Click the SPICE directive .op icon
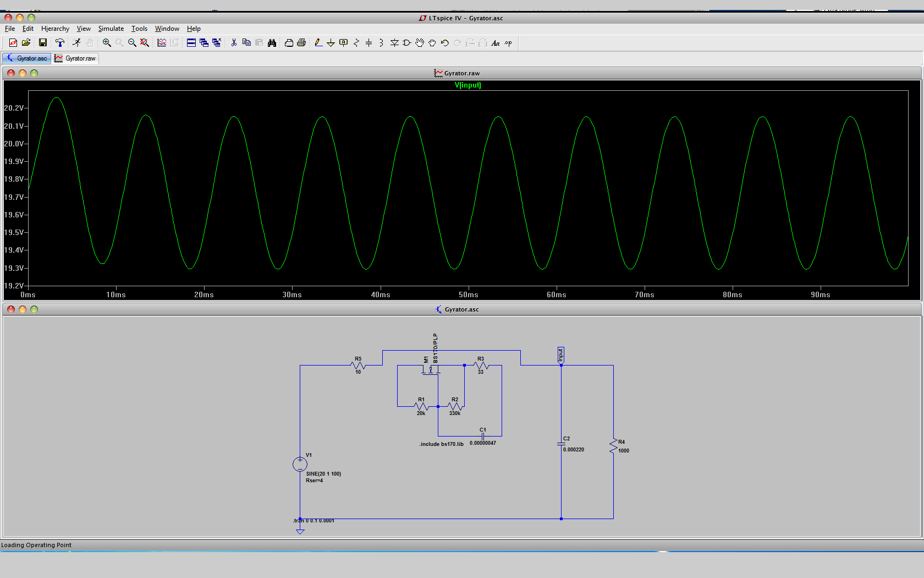924x578 pixels. tap(508, 43)
